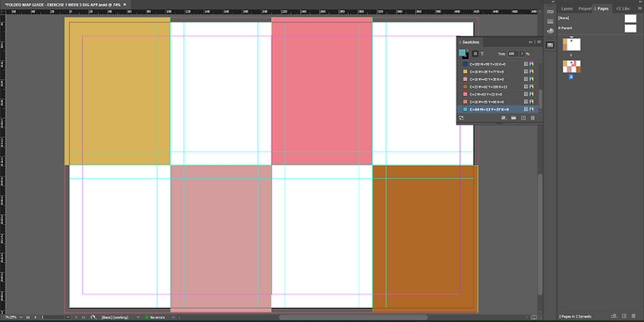Click the vertical document scrollbar thumb
Image resolution: width=644 pixels, height=322 pixels.
point(541,235)
